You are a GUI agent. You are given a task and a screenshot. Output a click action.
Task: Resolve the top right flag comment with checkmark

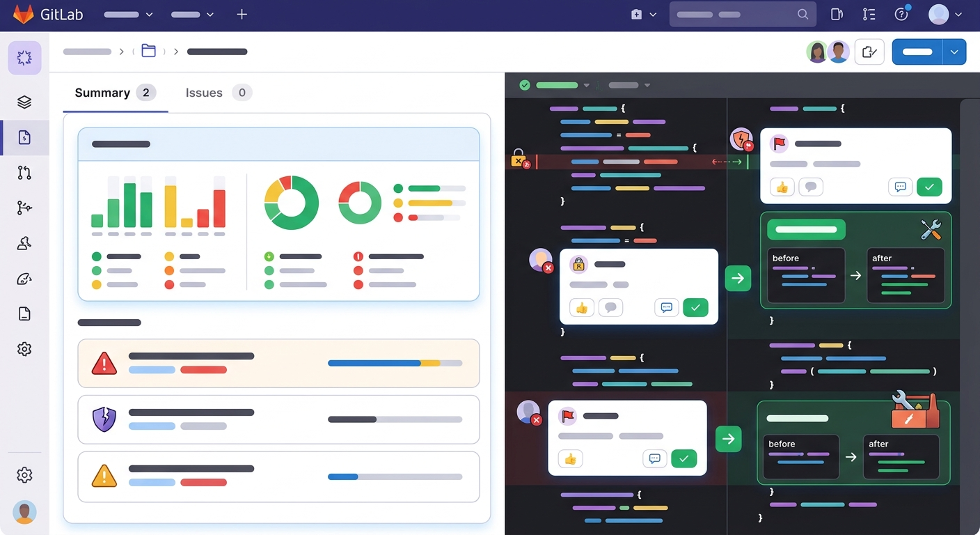[929, 187]
